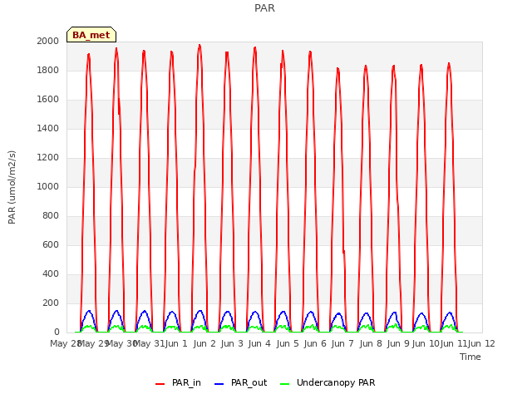This screenshot has width=532, height=399.
Task: Click the 600 y-axis tick label
Action: 51,244
